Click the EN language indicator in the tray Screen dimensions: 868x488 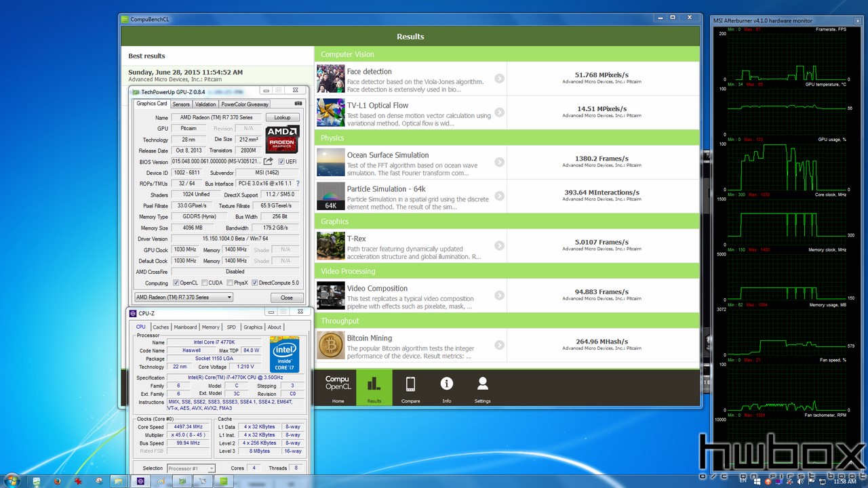[742, 481]
